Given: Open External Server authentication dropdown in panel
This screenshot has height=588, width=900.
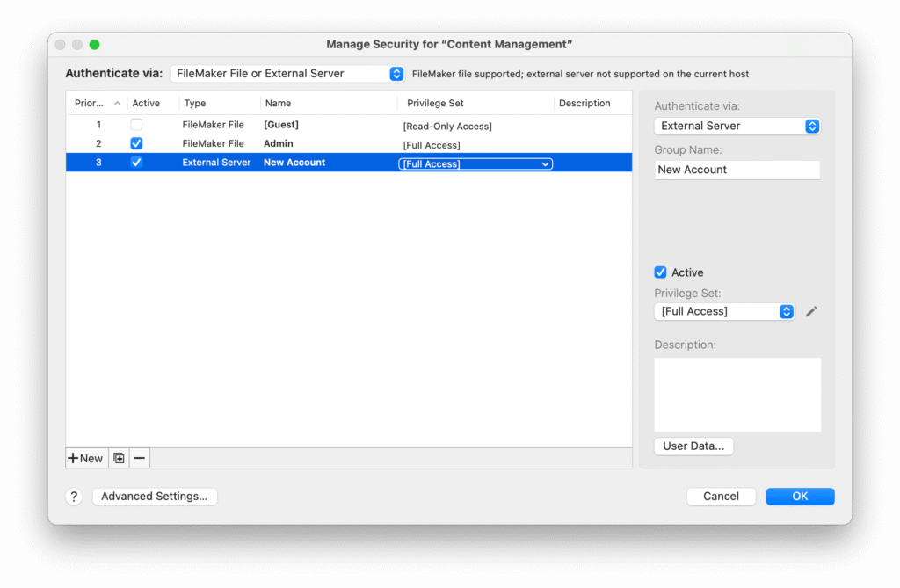Looking at the screenshot, I should (x=737, y=126).
